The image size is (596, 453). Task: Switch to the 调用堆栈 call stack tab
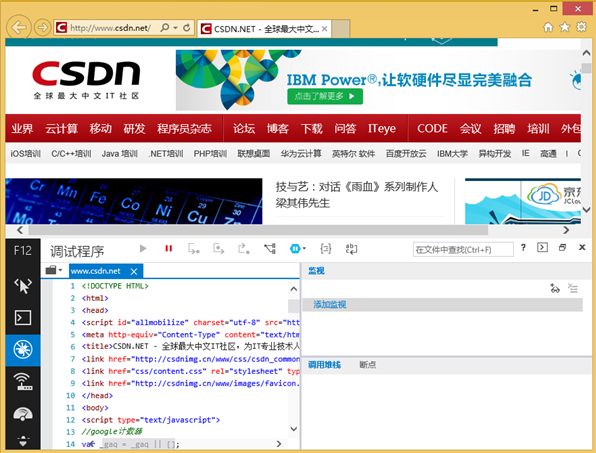pyautogui.click(x=324, y=365)
